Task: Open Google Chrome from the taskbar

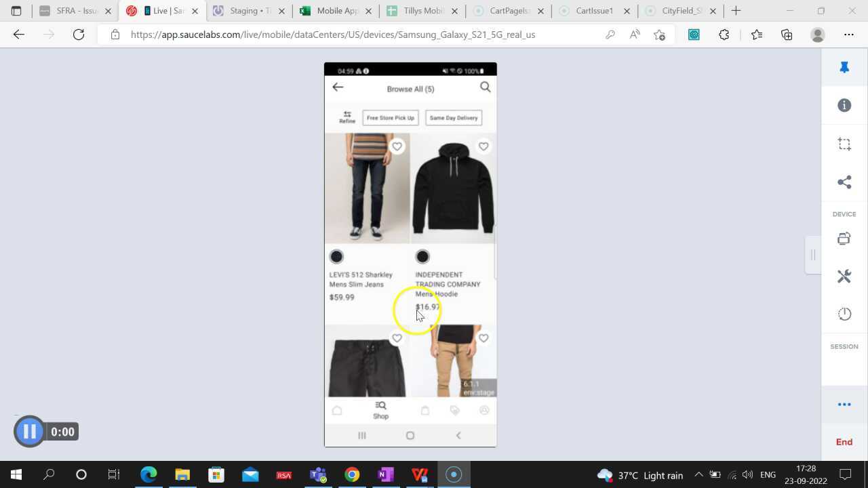Action: click(x=352, y=474)
